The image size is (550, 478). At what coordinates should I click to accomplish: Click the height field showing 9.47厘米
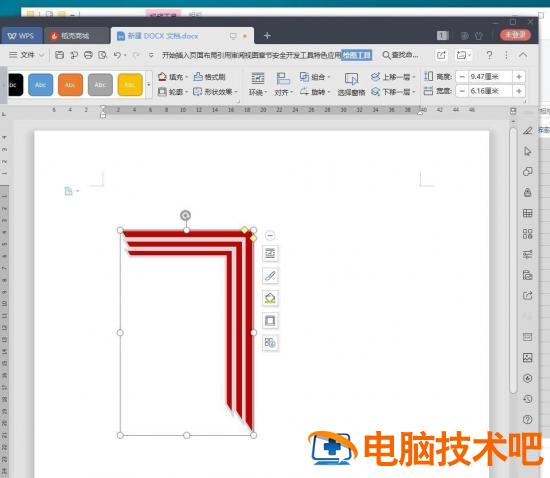point(490,77)
